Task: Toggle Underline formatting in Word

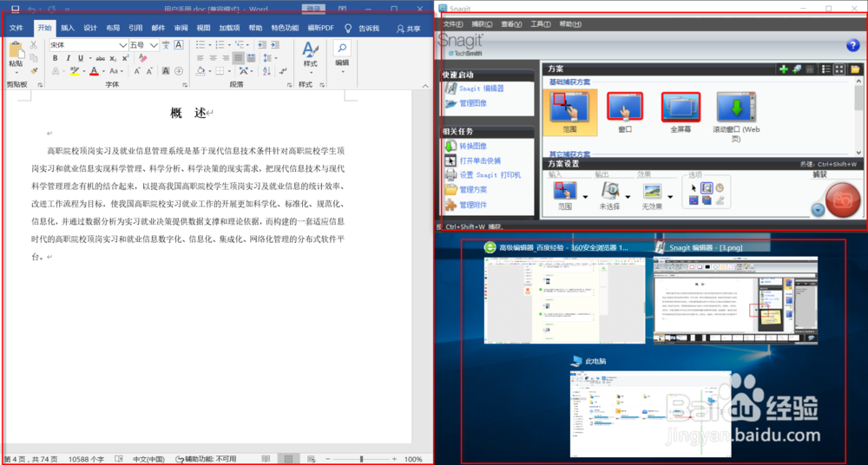Action: pyautogui.click(x=81, y=58)
